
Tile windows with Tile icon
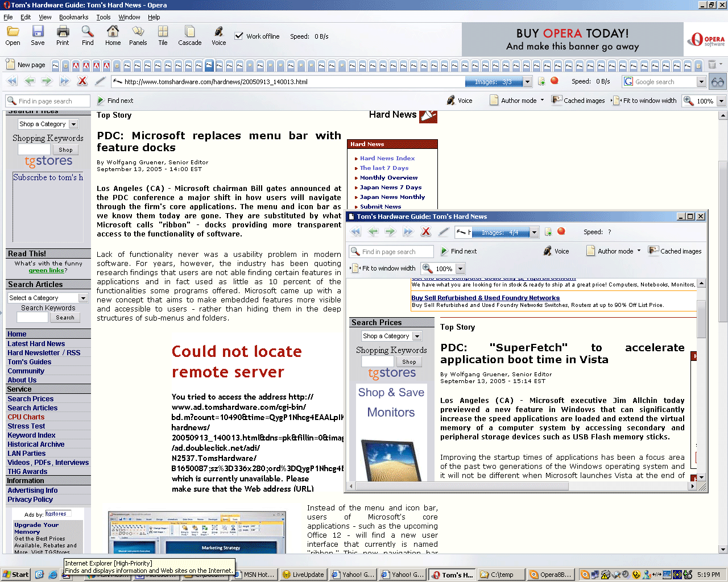click(163, 35)
